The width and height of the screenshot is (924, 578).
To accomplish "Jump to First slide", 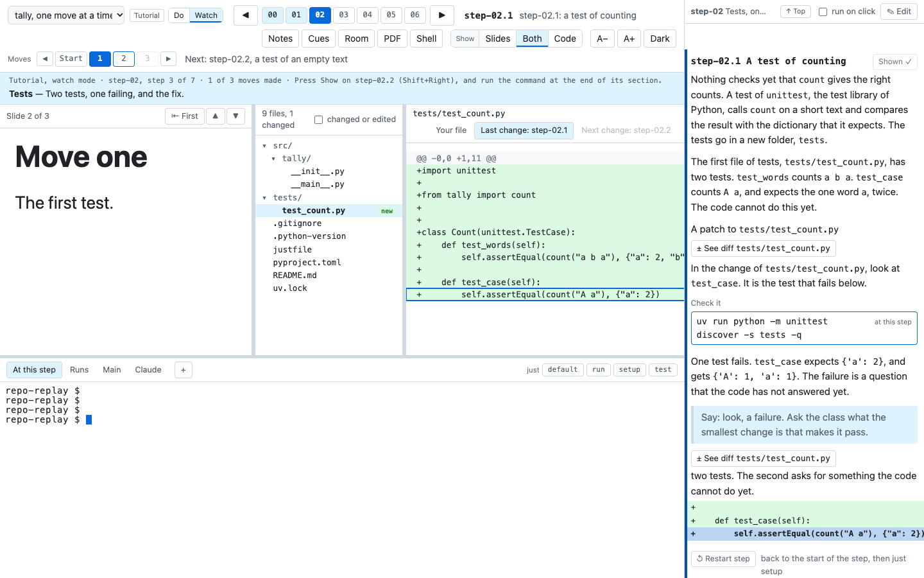I will pyautogui.click(x=185, y=116).
